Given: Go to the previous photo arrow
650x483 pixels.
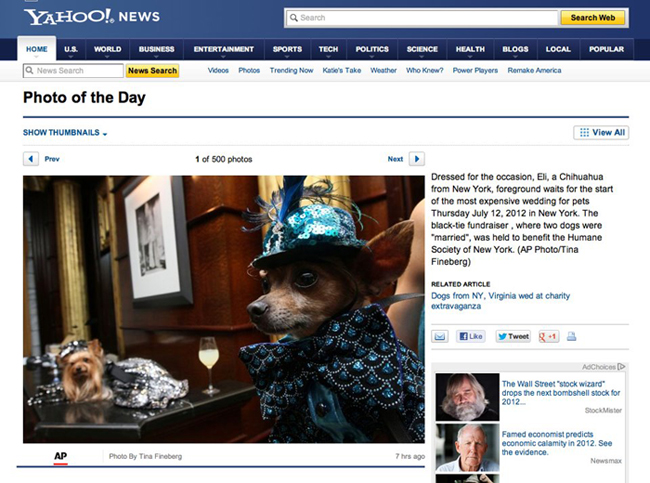Looking at the screenshot, I should [31, 159].
